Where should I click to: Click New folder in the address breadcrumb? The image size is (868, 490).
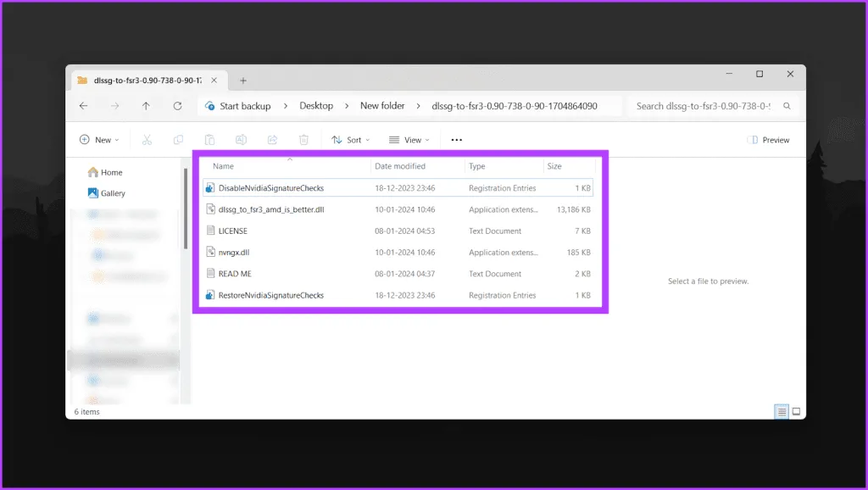[382, 106]
